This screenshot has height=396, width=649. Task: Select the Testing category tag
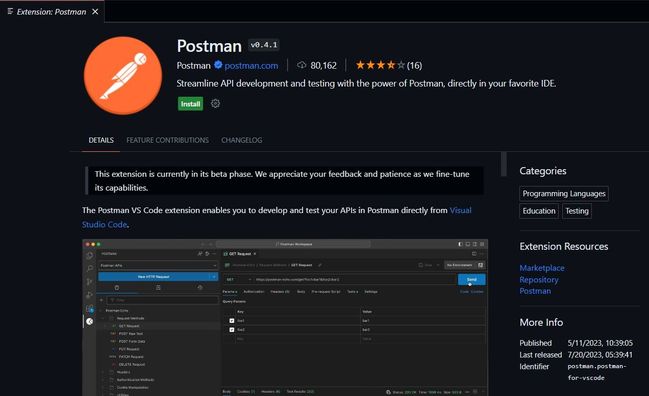577,211
